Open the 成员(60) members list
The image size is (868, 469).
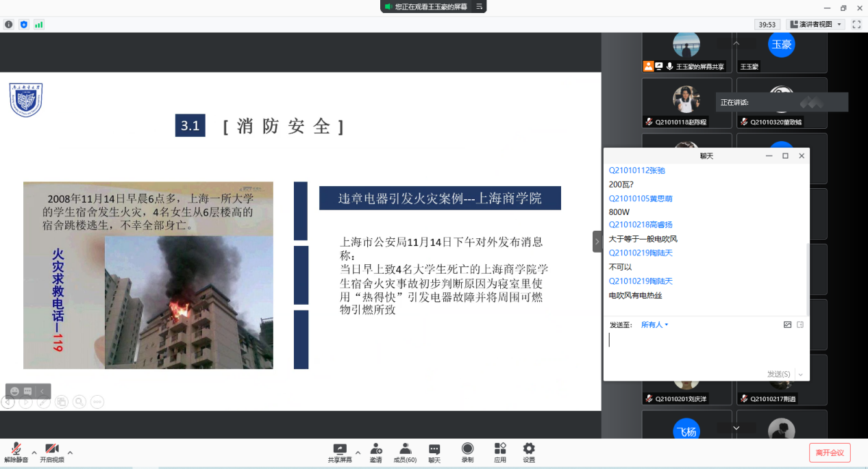[406, 453]
